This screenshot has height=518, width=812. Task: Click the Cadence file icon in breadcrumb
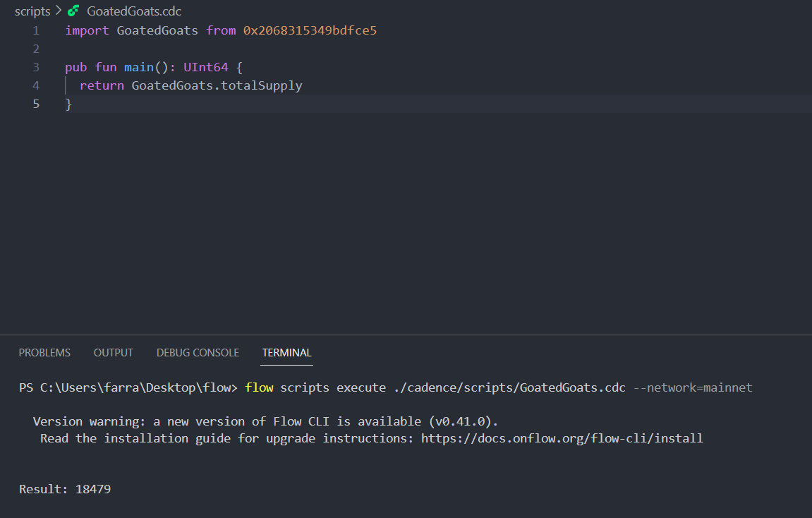click(x=73, y=11)
